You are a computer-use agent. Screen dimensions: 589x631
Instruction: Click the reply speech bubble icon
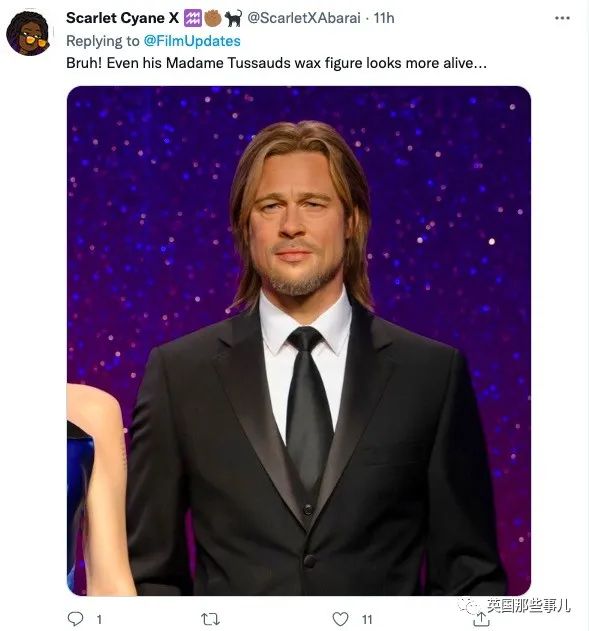click(x=75, y=619)
